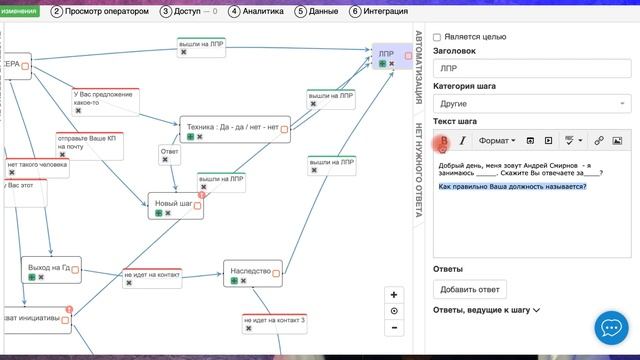
Task: Select the 'не идет на контакт 3' answer box
Action: point(274,324)
